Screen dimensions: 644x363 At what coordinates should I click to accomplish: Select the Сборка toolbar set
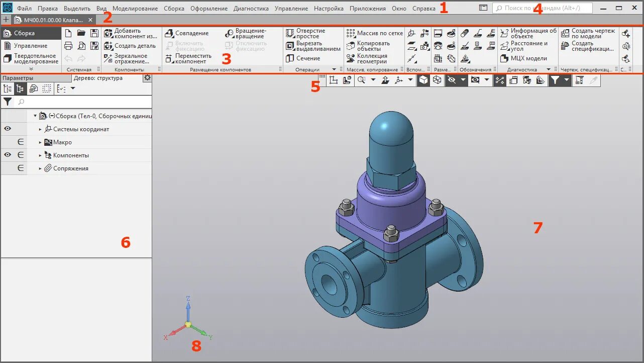click(31, 33)
